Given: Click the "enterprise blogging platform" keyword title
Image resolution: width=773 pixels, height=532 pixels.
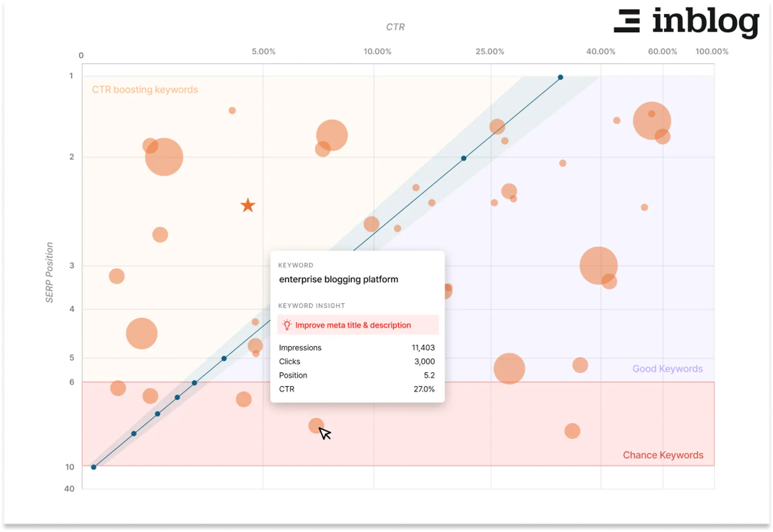Looking at the screenshot, I should 338,279.
